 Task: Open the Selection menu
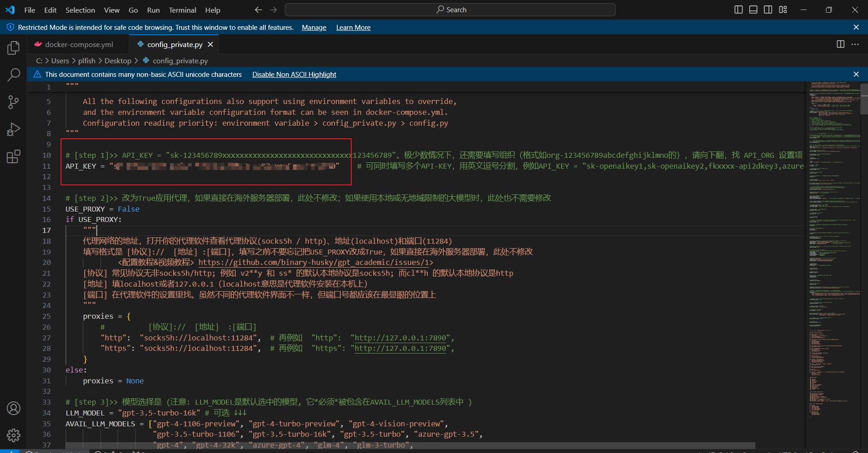(80, 10)
